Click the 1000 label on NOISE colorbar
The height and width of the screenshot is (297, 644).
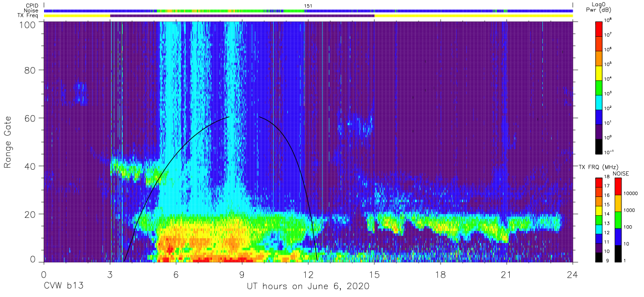[x=629, y=210]
